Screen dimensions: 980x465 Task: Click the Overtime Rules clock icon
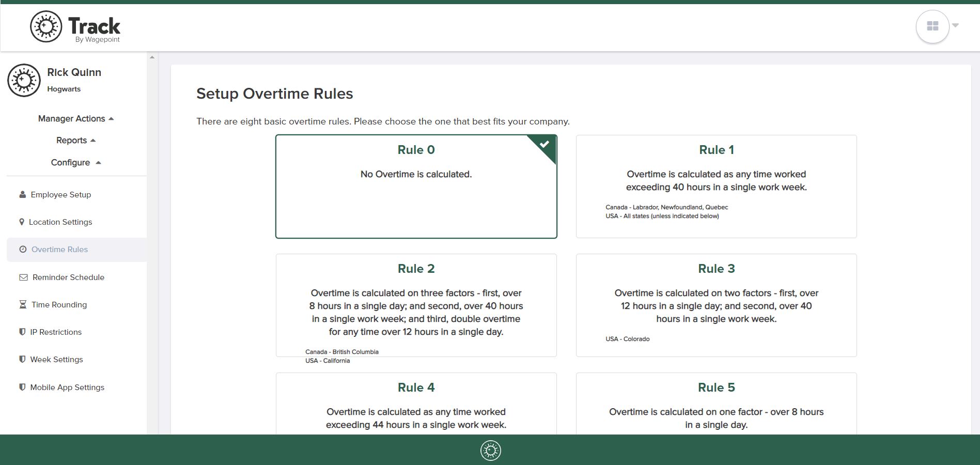(x=23, y=250)
